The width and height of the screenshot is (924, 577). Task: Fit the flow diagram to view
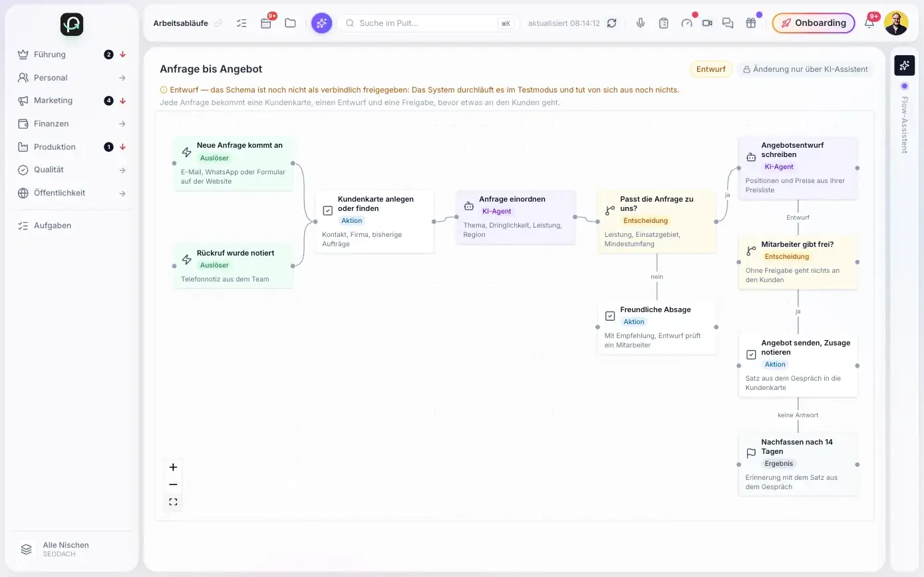pos(173,502)
